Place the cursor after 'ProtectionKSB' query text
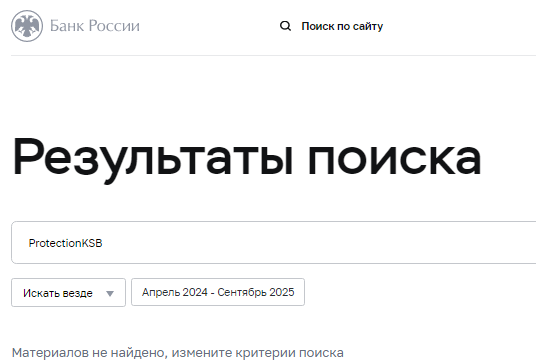Screen dimensions: 536x364 click(103, 243)
